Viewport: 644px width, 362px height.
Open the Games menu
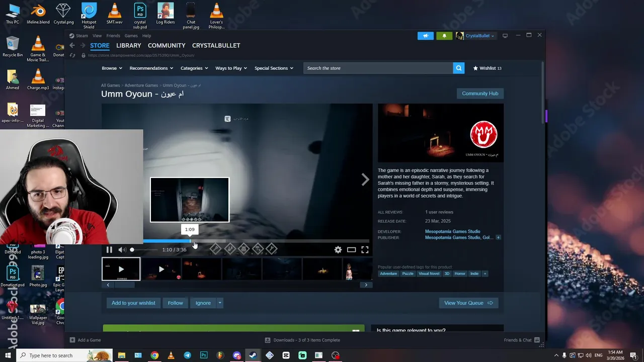pyautogui.click(x=131, y=36)
